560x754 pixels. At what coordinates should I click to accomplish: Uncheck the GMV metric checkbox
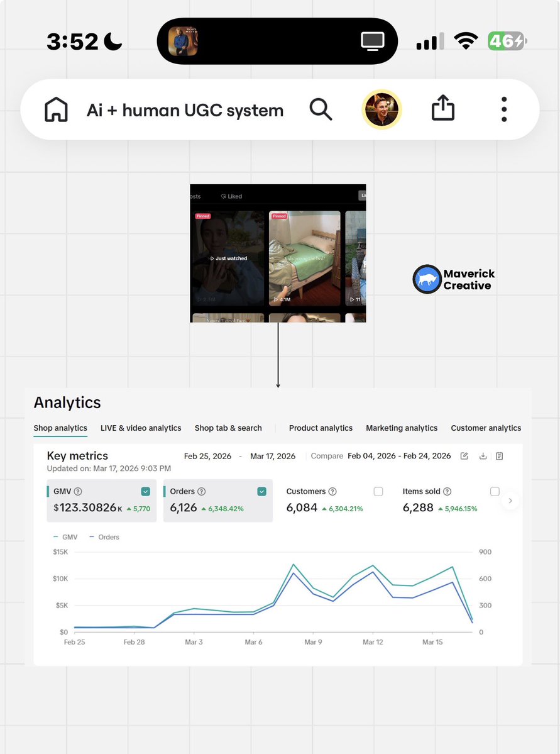coord(145,491)
